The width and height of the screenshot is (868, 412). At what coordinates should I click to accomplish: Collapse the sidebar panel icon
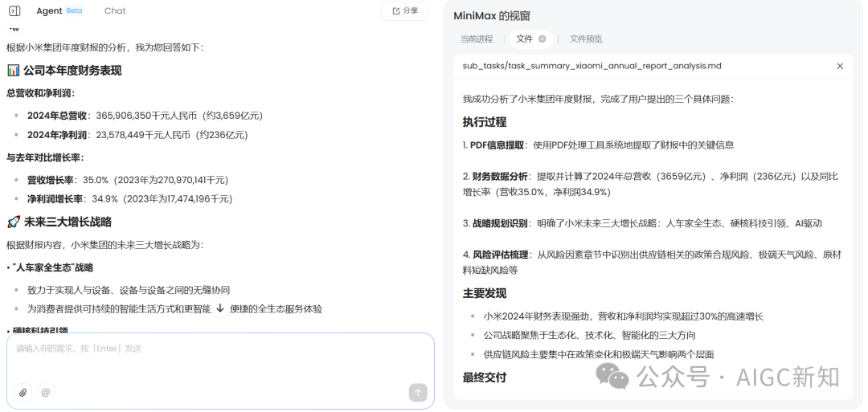[15, 11]
